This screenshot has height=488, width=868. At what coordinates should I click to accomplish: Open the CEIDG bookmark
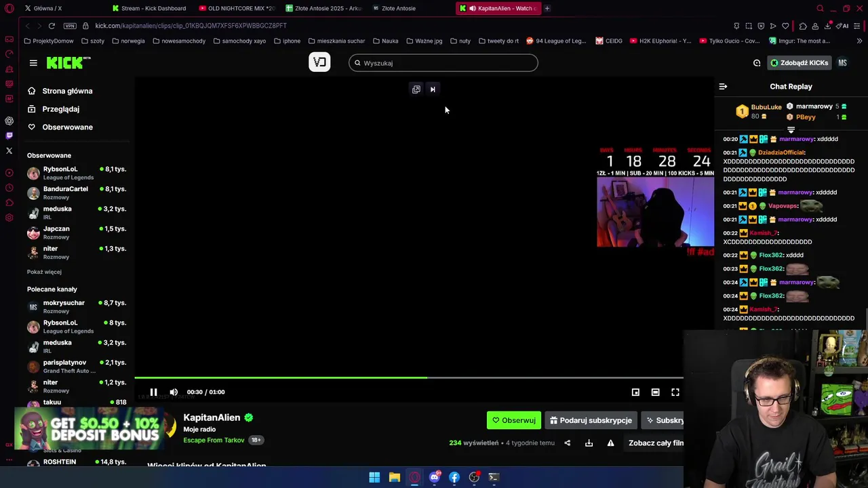coord(609,41)
